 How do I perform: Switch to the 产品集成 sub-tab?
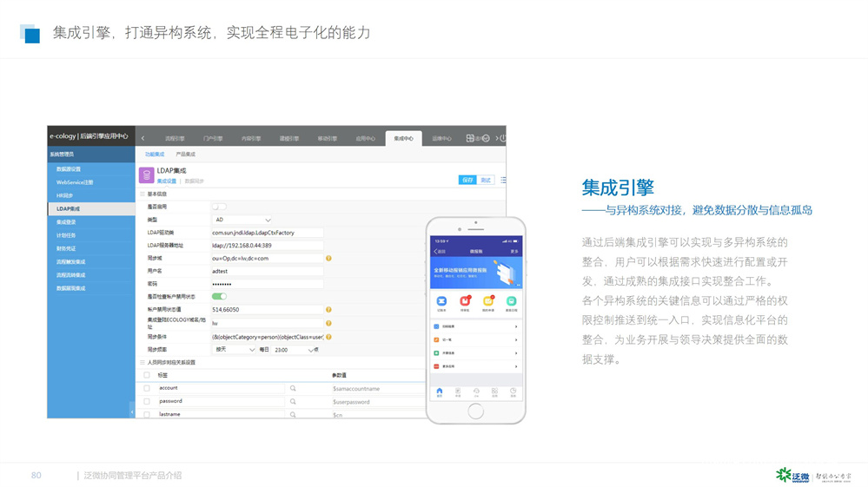[x=185, y=155]
